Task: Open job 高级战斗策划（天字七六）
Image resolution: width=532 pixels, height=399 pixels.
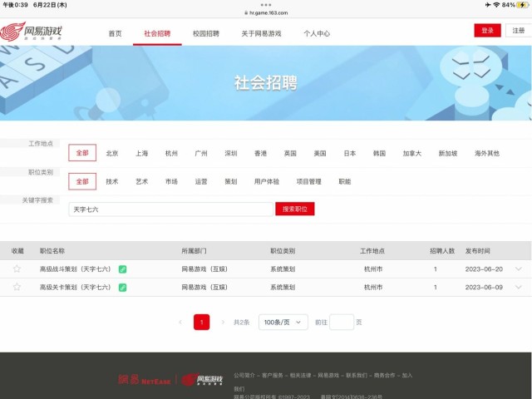Action: tap(76, 269)
